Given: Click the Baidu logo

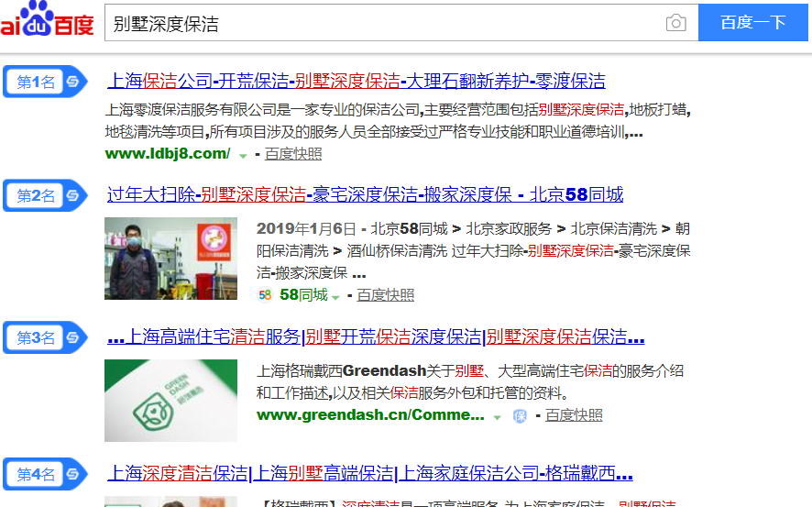Looking at the screenshot, I should click(x=47, y=19).
